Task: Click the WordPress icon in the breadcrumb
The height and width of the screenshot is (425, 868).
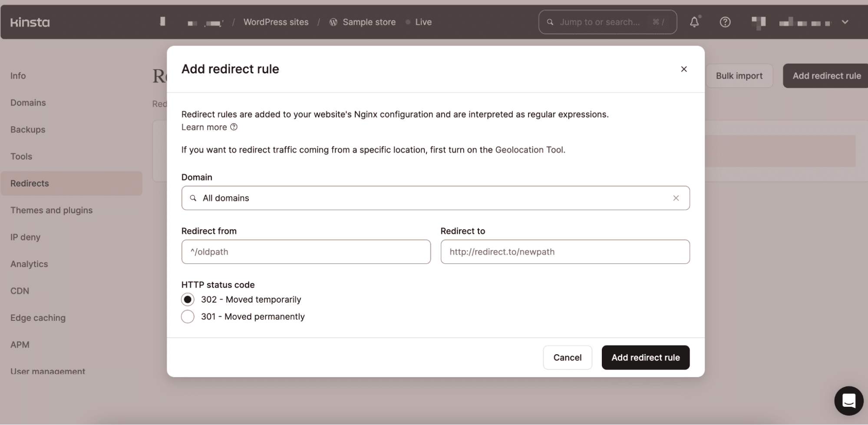Action: click(333, 22)
